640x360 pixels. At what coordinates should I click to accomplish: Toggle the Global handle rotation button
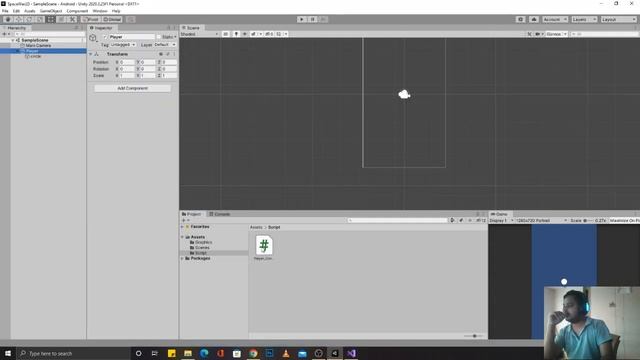[112, 19]
